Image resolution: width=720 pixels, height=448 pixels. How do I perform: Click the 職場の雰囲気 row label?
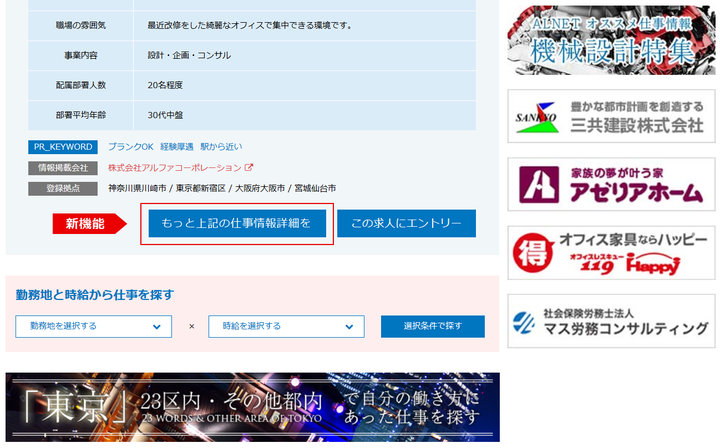[x=81, y=26]
